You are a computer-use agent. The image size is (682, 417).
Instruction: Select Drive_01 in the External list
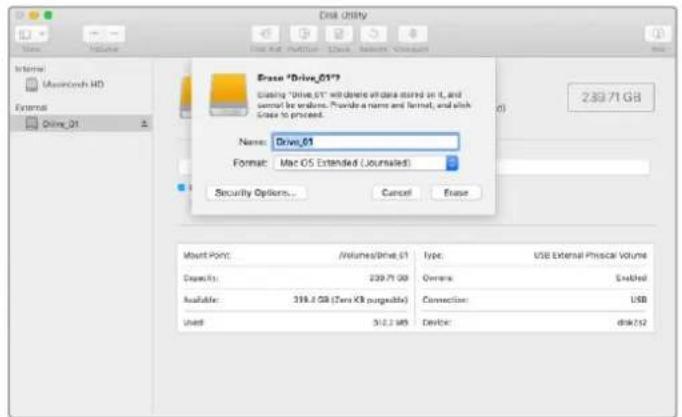coord(80,124)
